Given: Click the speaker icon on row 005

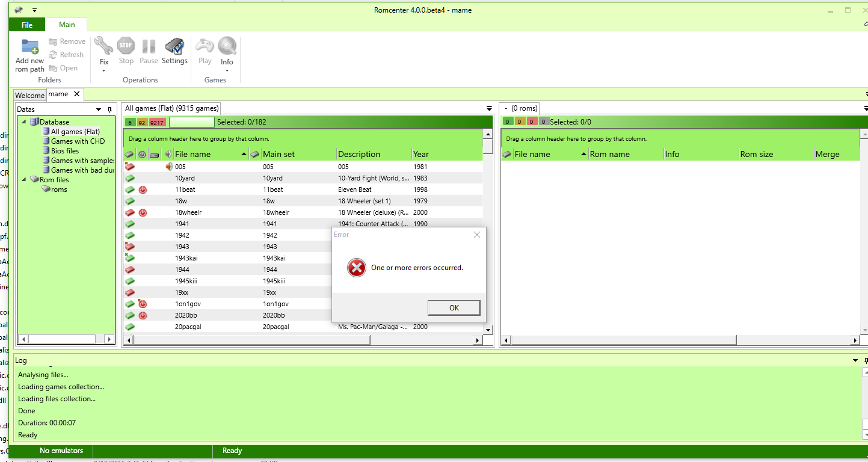Looking at the screenshot, I should coord(168,167).
